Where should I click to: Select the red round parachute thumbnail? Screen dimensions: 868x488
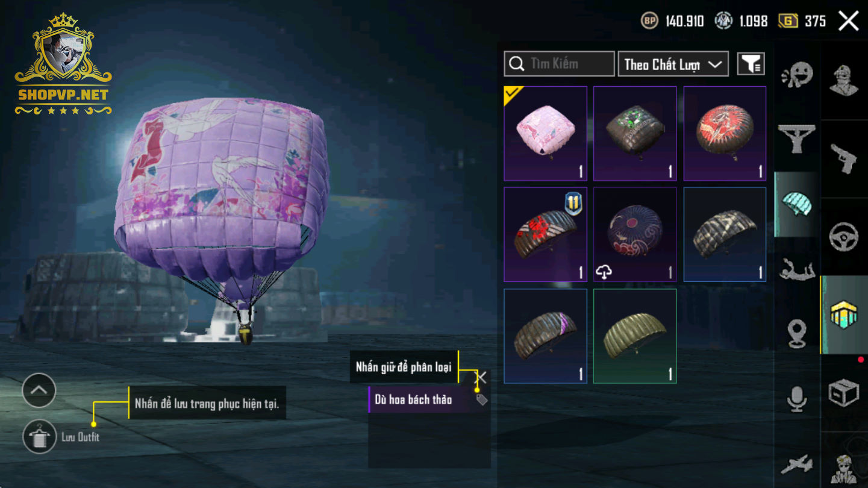725,134
